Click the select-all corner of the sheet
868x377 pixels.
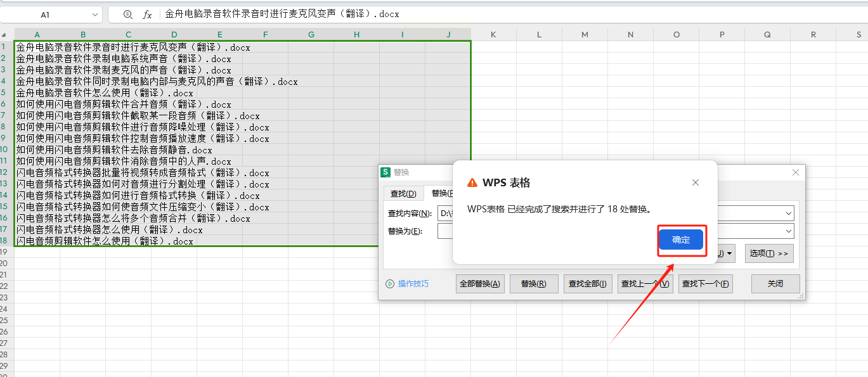coord(7,34)
